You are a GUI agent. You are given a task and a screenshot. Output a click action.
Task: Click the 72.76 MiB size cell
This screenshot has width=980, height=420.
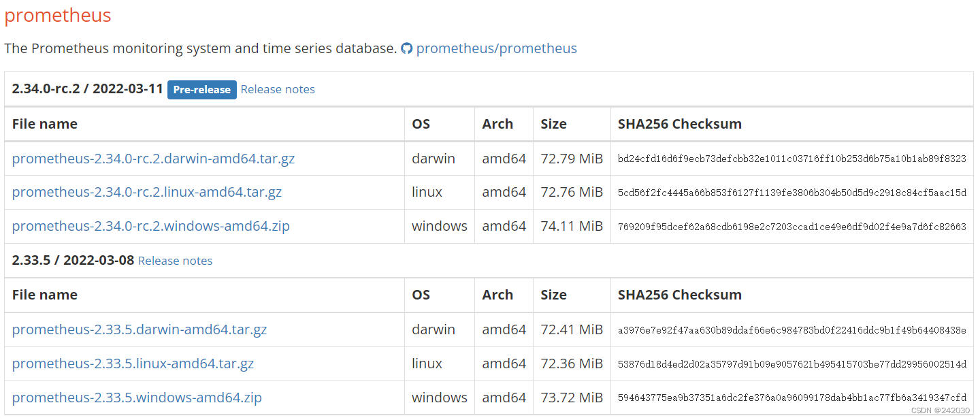pos(571,193)
